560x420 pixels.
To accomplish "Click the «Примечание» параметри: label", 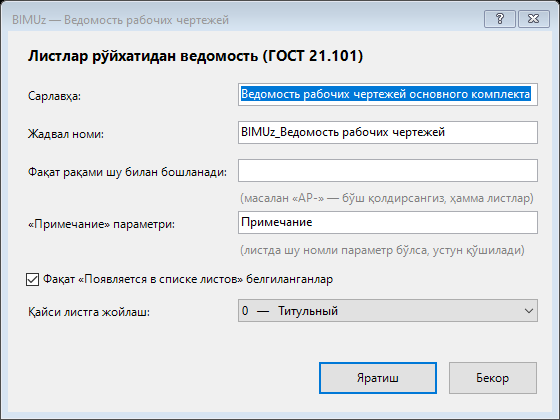I will pos(101,224).
